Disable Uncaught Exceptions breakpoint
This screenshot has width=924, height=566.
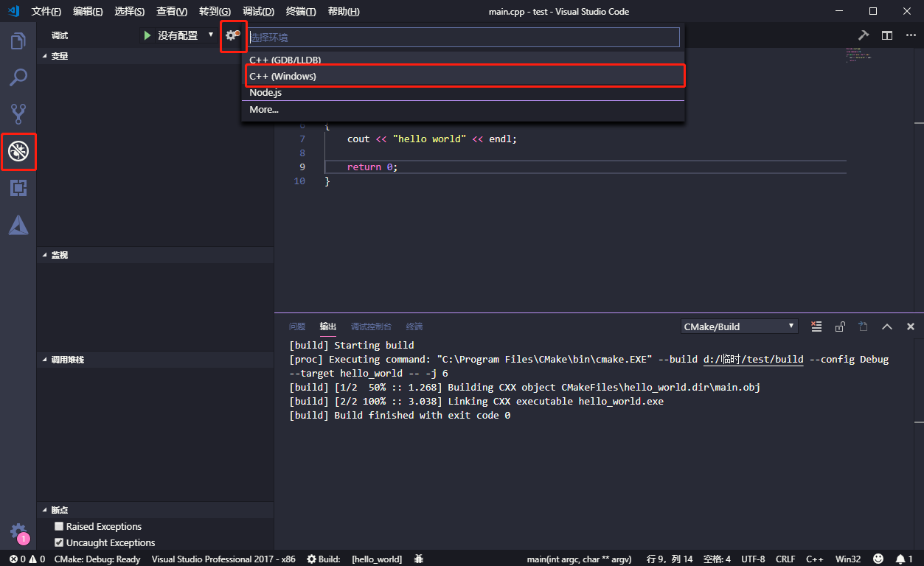[x=59, y=542]
